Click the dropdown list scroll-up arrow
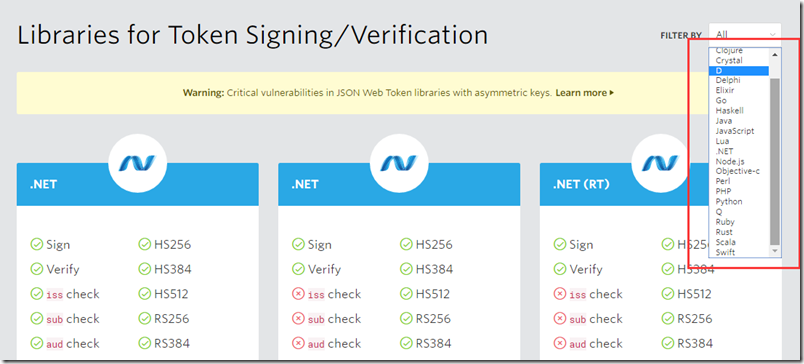804x364 pixels. [x=774, y=54]
